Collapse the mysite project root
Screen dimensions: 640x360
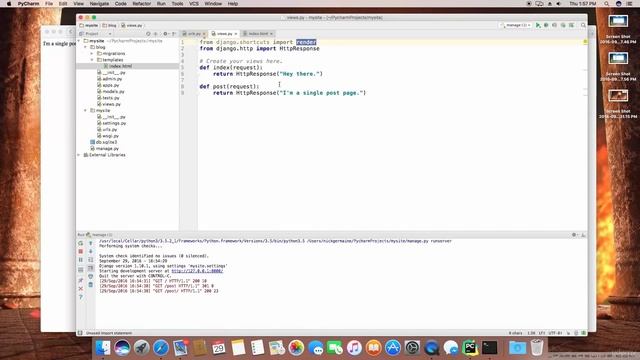click(x=79, y=41)
